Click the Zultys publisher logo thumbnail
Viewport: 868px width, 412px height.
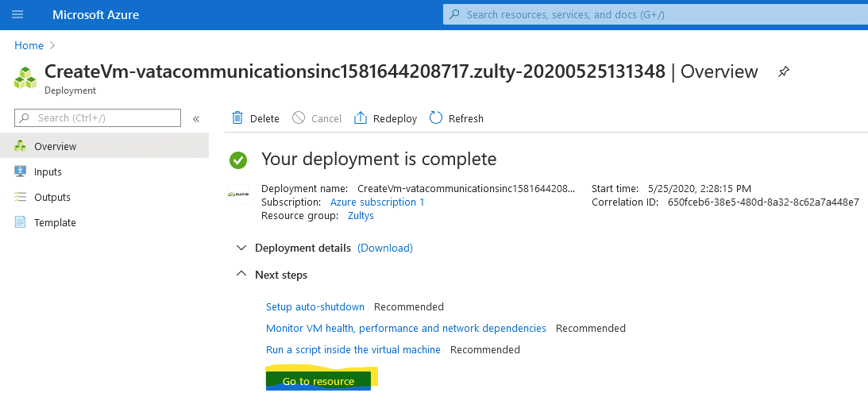(238, 194)
